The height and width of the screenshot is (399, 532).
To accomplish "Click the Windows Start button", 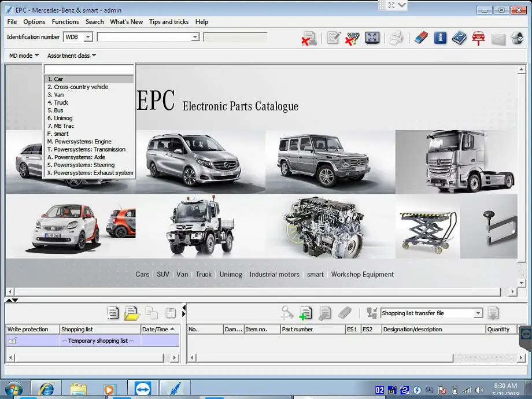I will [x=14, y=390].
